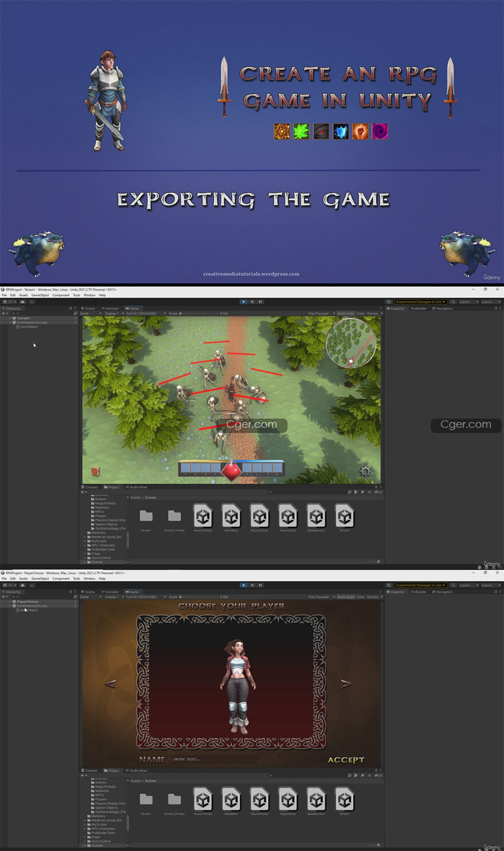Open the GameObject menu in Terrain1 editor
Screen dimensions: 504x851
coord(40,296)
